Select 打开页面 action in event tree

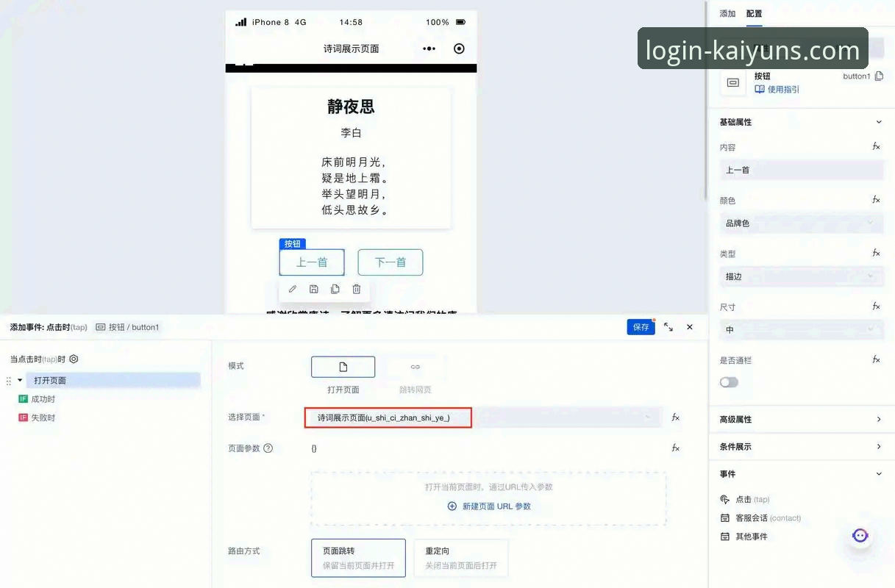tap(113, 381)
